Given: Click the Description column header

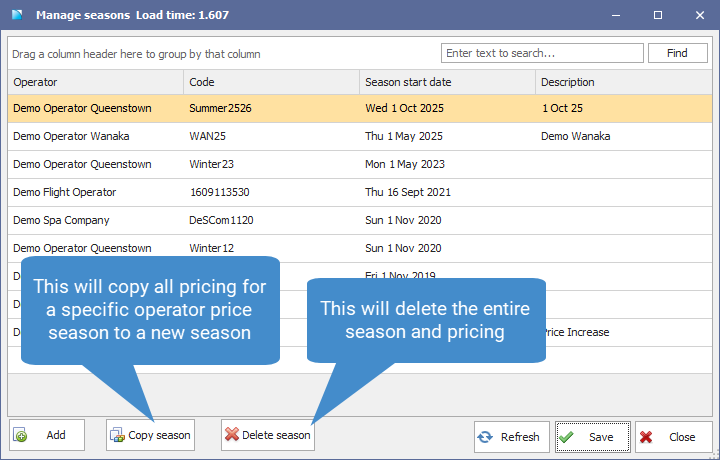Looking at the screenshot, I should point(624,82).
